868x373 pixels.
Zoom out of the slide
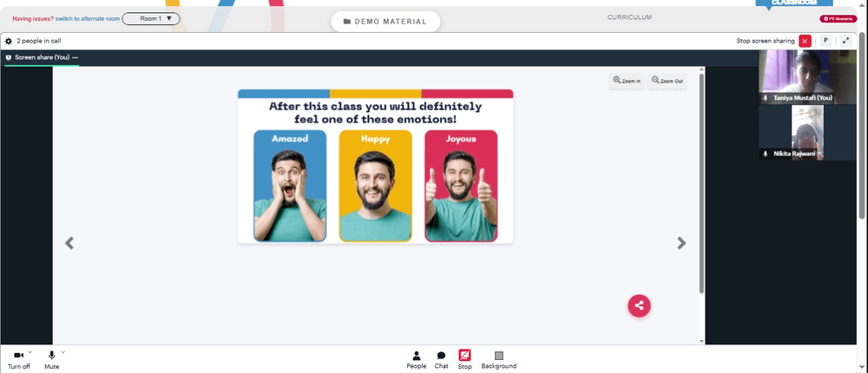coord(667,81)
